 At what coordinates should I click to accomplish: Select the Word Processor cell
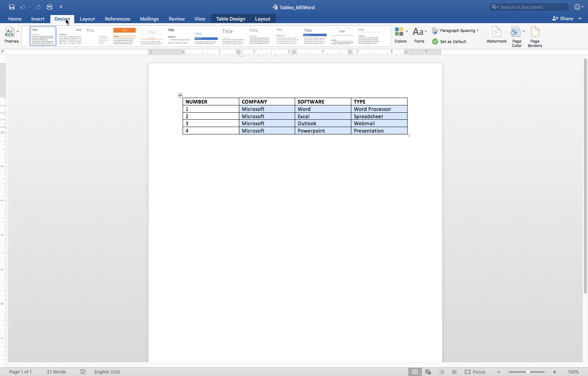[379, 109]
